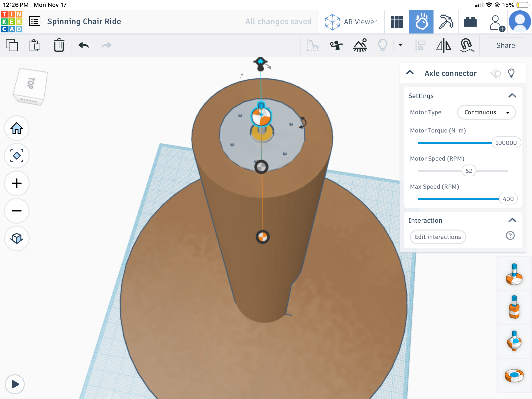Toggle the show-all lightbulb in toolbar

coord(383,45)
